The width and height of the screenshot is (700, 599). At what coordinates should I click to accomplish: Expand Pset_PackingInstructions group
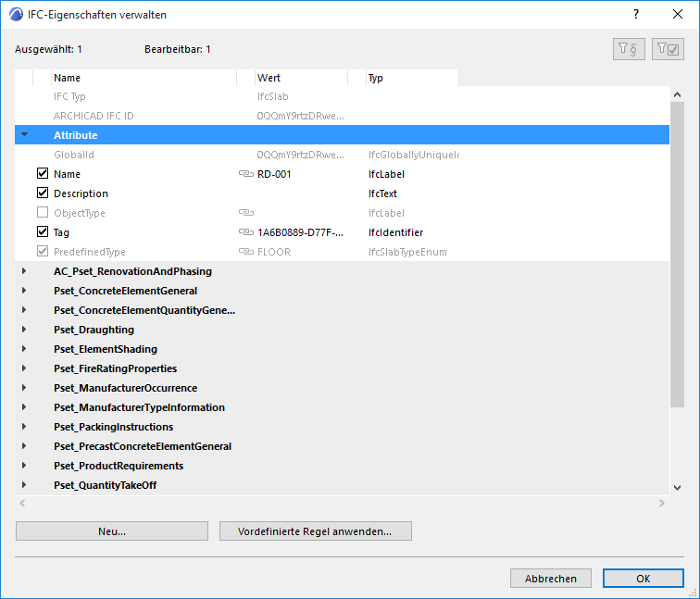tap(24, 426)
